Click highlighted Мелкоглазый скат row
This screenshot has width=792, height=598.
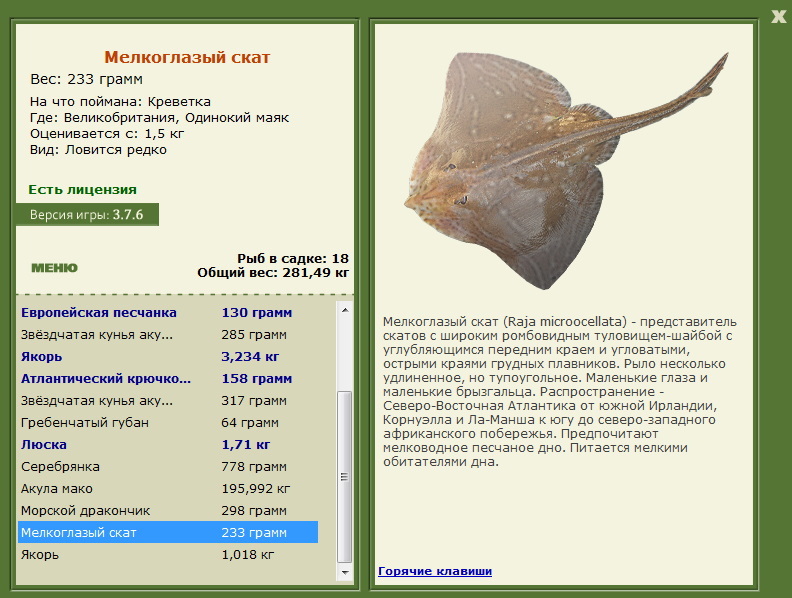click(168, 532)
